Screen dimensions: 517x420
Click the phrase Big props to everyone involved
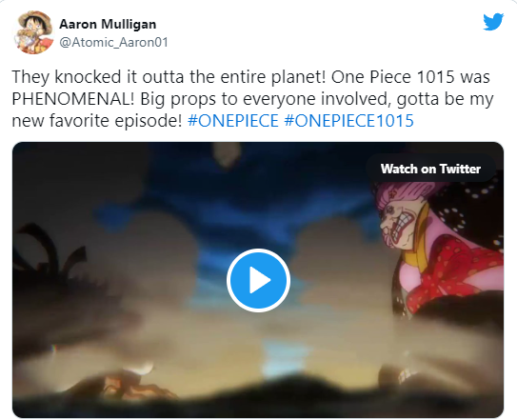266,99
